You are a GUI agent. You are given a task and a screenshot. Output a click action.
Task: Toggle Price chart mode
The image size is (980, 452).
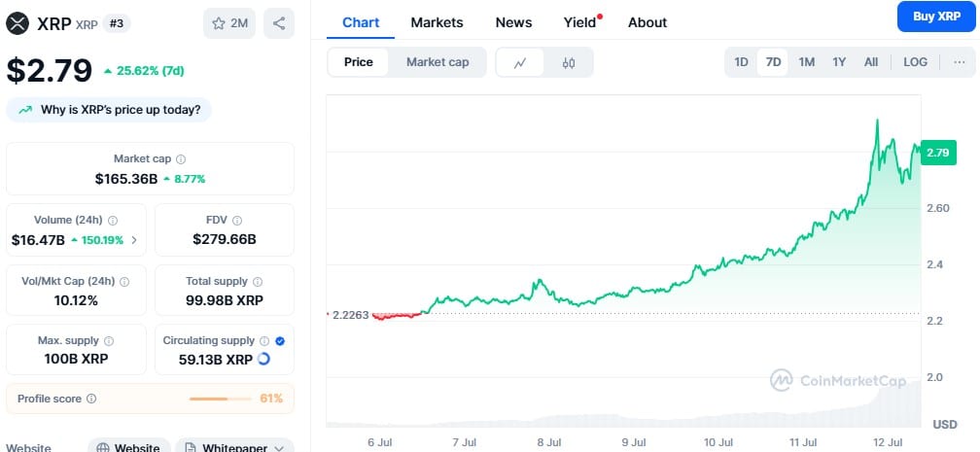coord(358,62)
